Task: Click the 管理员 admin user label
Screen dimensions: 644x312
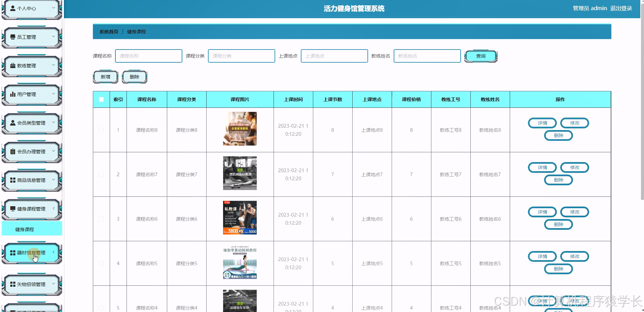Action: [590, 8]
